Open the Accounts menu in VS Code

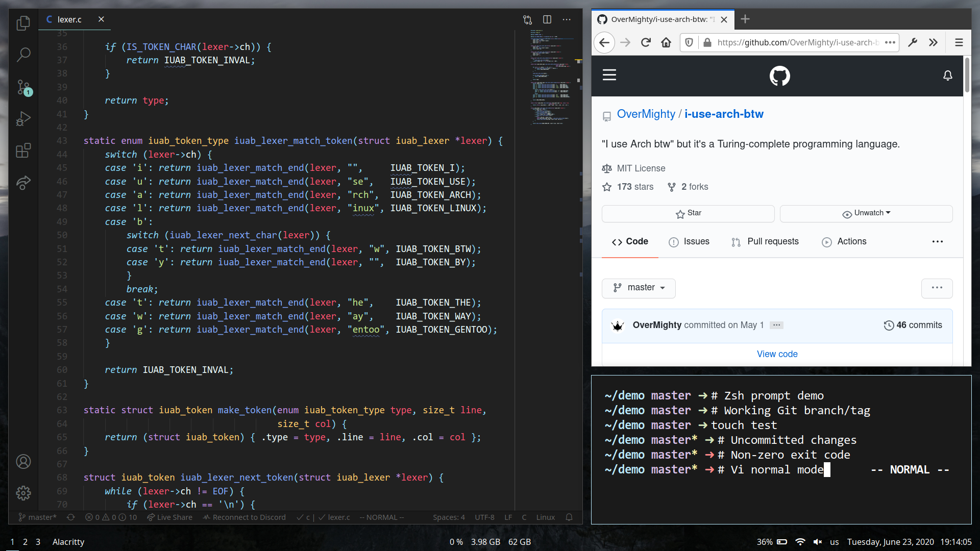[23, 462]
